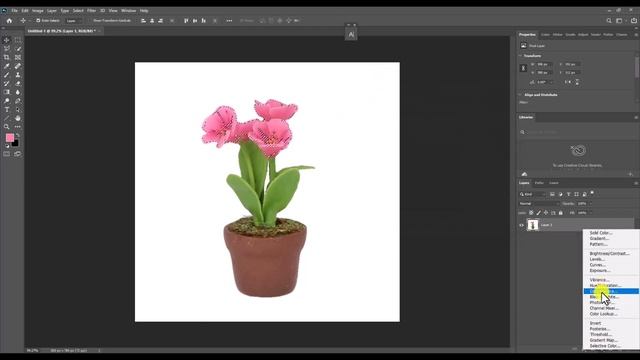Hide Layer 1 via eye icon
Viewport: 640px width, 360px height.
click(x=521, y=225)
